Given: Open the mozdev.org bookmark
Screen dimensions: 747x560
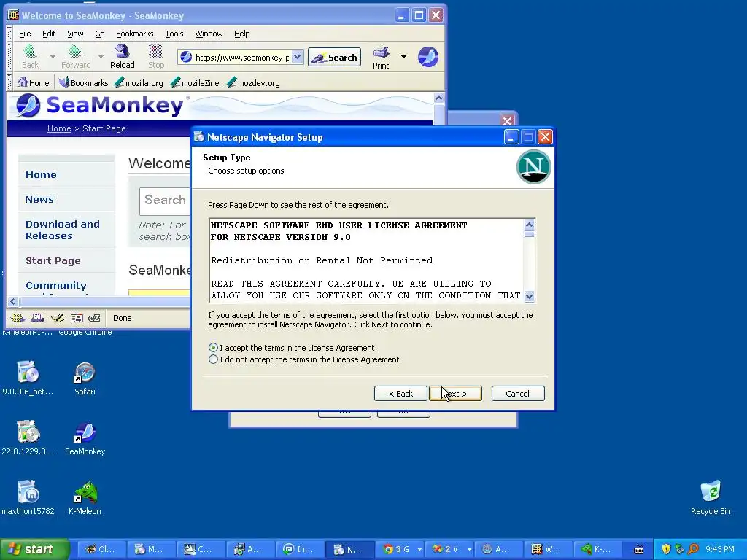Looking at the screenshot, I should click(253, 83).
